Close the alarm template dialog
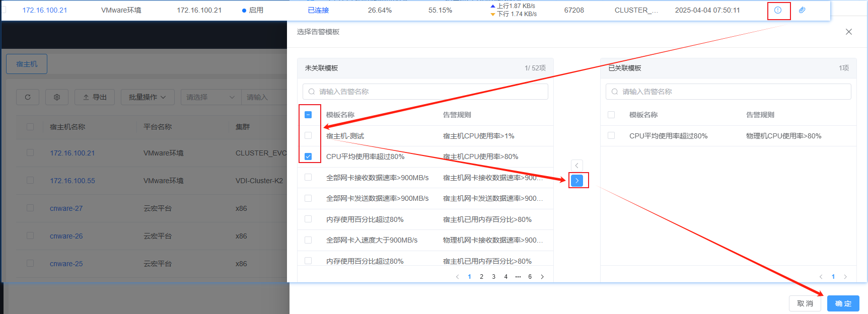The height and width of the screenshot is (314, 868). 849,32
